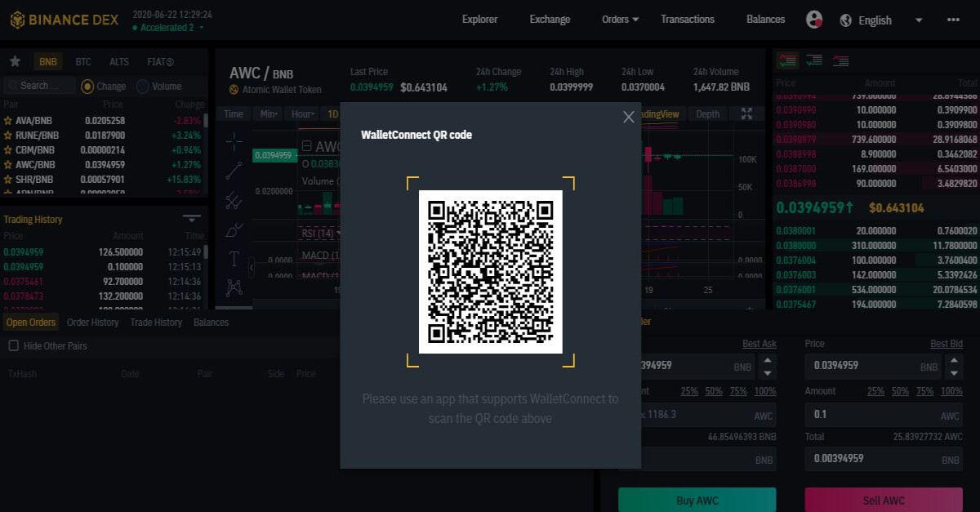This screenshot has width=980, height=512.
Task: Switch to the Trade History tab
Action: tap(156, 323)
